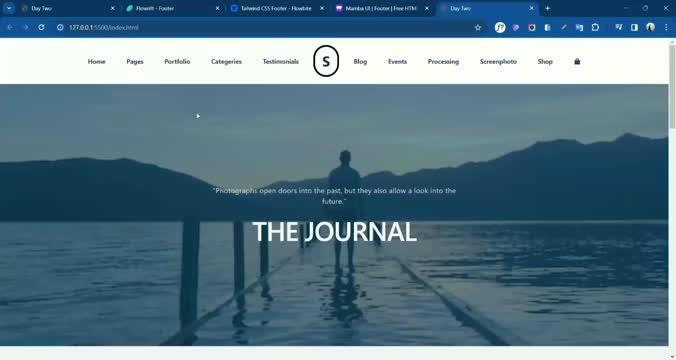Open the Screenphoto nav link
This screenshot has width=676, height=360.
(x=498, y=62)
